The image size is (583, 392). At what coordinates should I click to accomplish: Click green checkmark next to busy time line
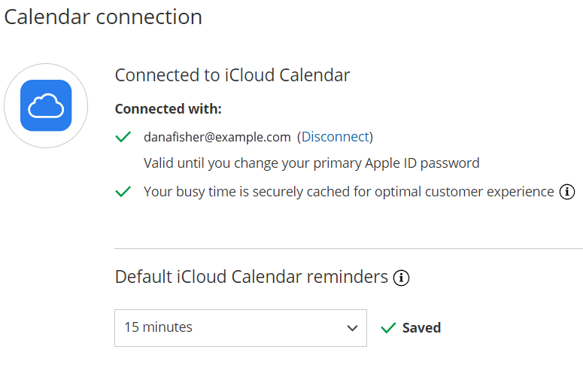[x=123, y=192]
